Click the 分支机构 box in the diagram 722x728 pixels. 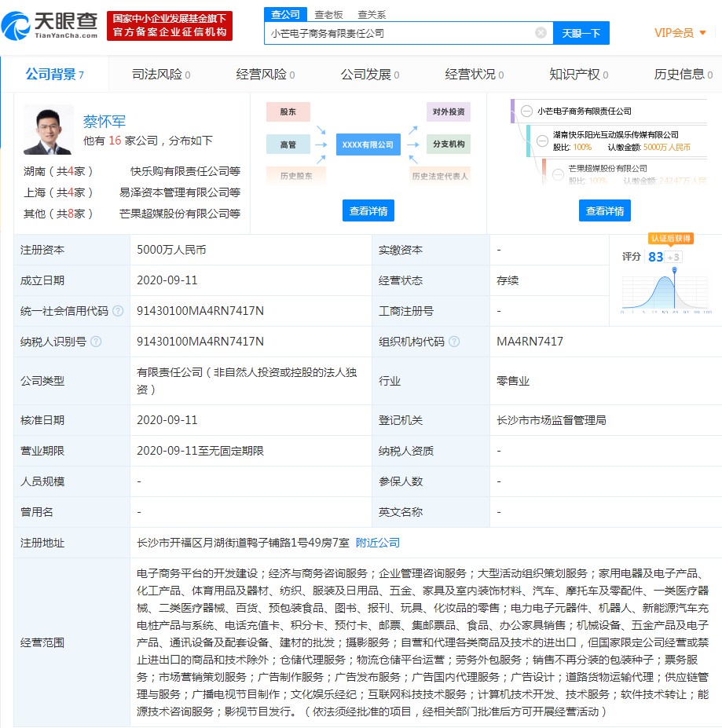pos(449,144)
